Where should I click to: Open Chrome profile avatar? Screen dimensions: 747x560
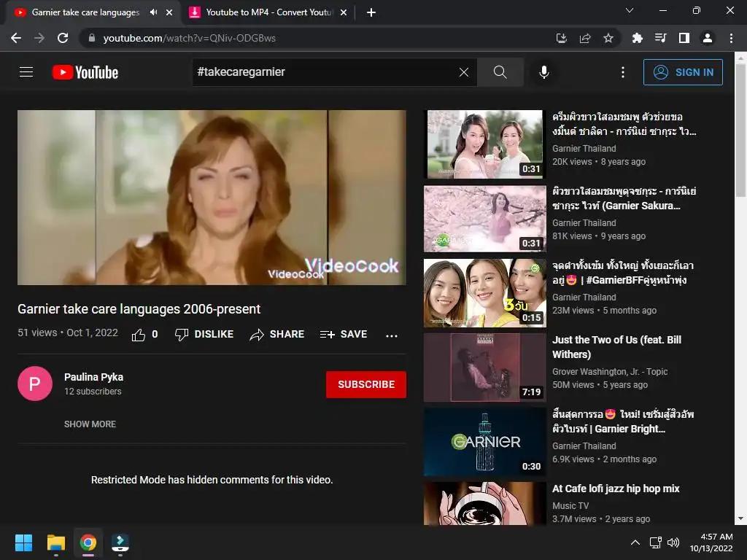tap(708, 38)
